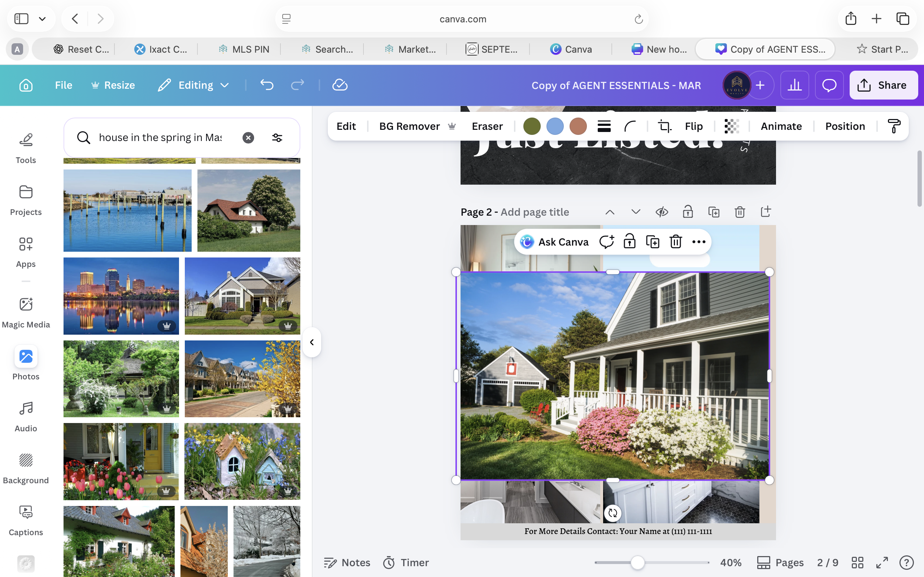
Task: Click the Crop tool icon
Action: [664, 126]
